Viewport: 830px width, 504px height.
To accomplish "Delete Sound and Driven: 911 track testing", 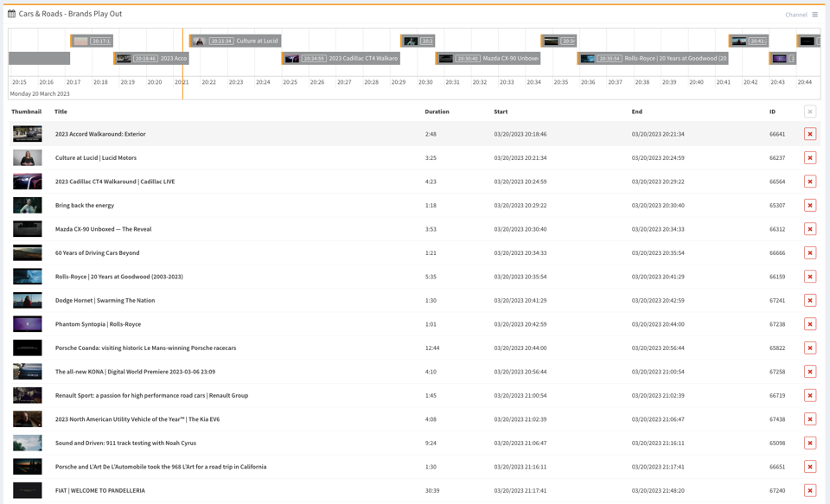I will pyautogui.click(x=809, y=443).
